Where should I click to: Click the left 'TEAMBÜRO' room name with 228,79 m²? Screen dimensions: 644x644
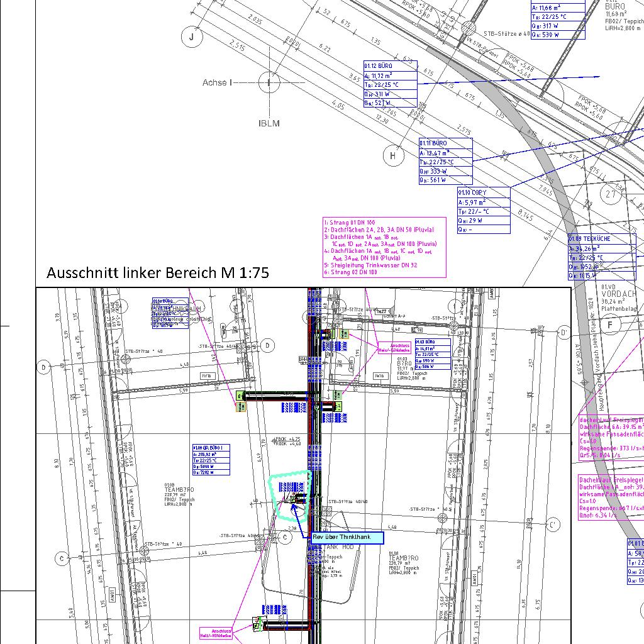(179, 490)
